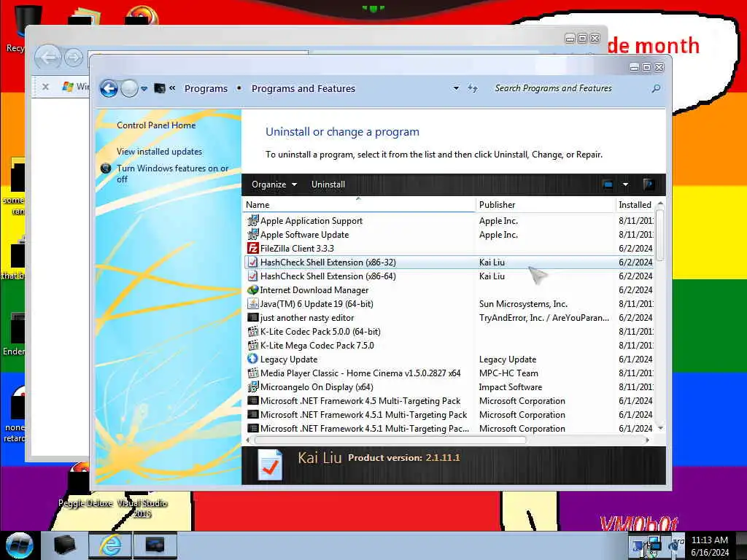Click the K-Lite Mega Codec Pack 7.5.0 icon
The width and height of the screenshot is (747, 560).
(253, 345)
